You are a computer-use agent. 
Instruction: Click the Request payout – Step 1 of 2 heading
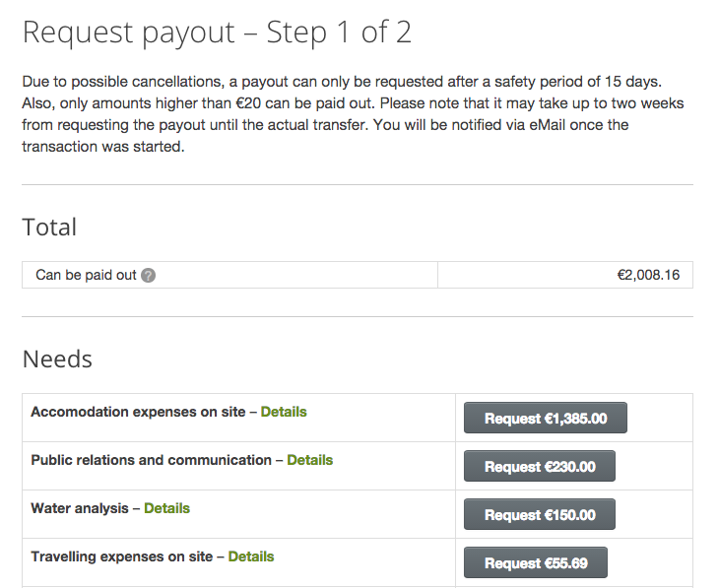tap(217, 33)
